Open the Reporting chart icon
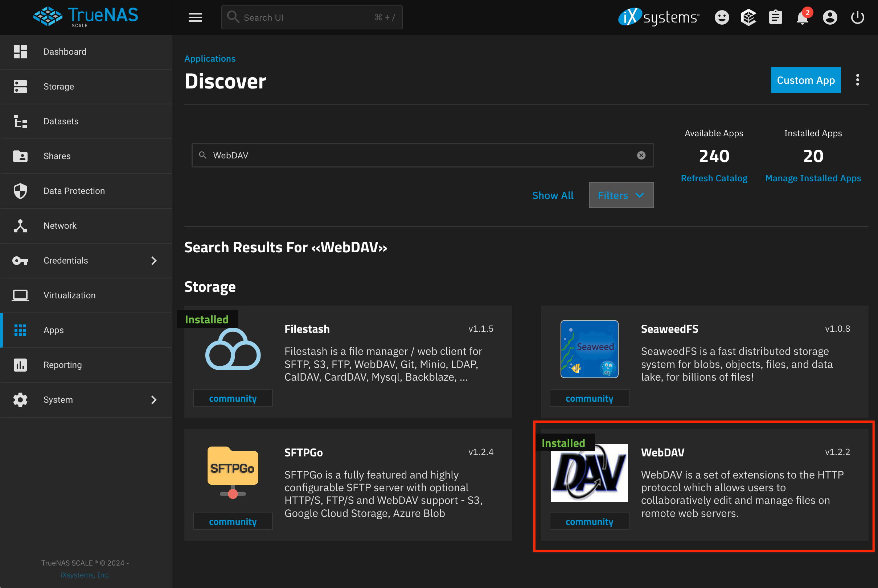878x588 pixels. pos(20,365)
